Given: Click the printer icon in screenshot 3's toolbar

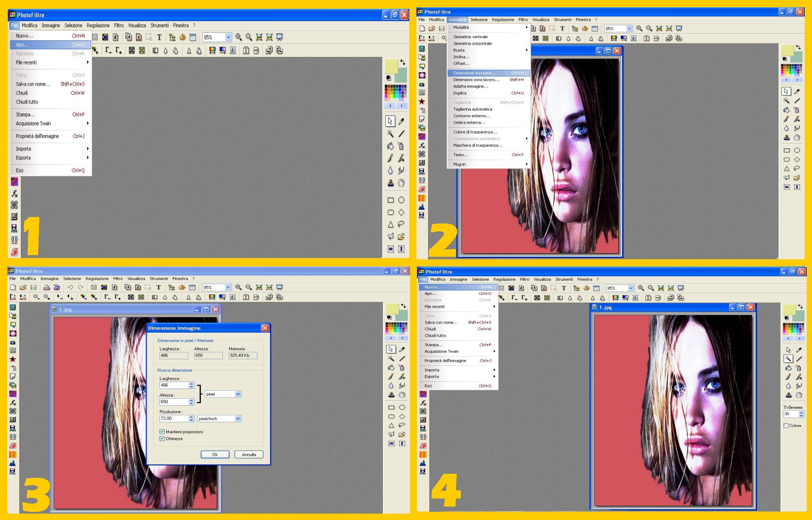Looking at the screenshot, I should coord(46,287).
